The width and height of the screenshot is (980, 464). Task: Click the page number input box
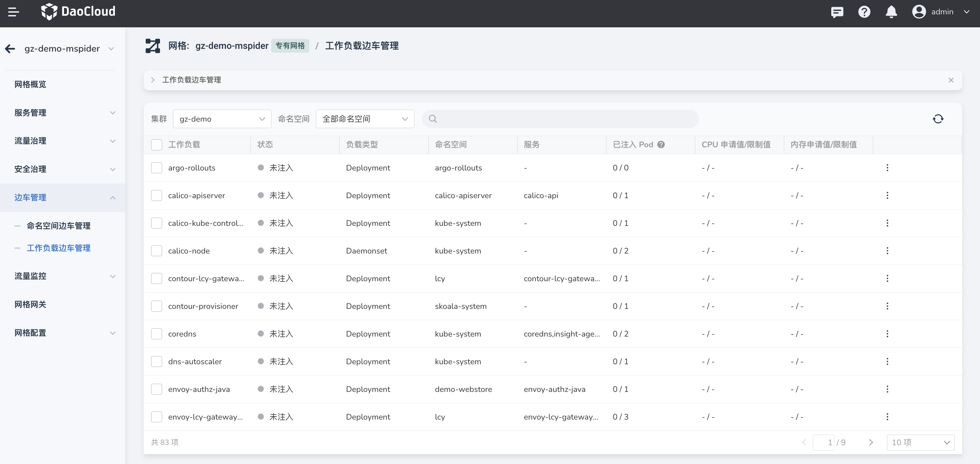point(823,442)
